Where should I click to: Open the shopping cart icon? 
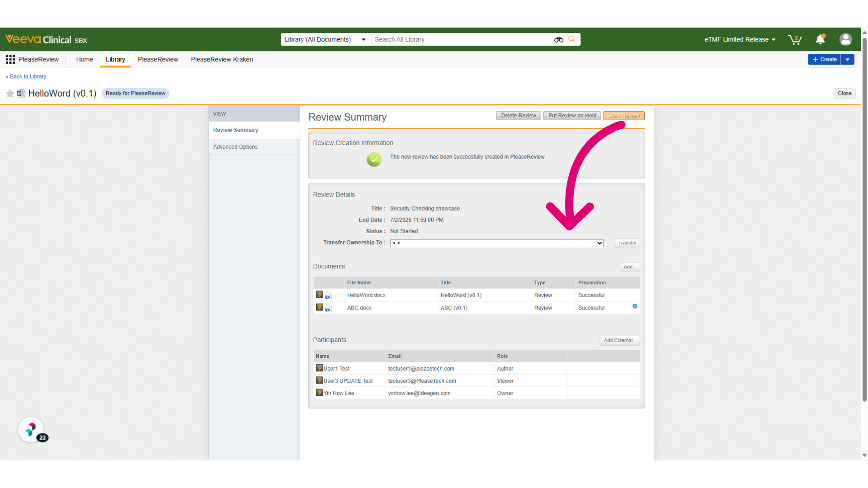794,40
